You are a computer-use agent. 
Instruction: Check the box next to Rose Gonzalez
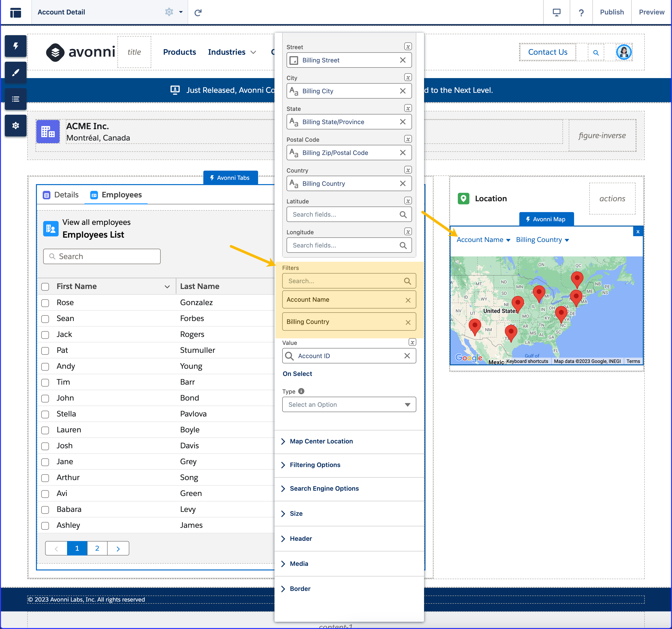coord(45,303)
